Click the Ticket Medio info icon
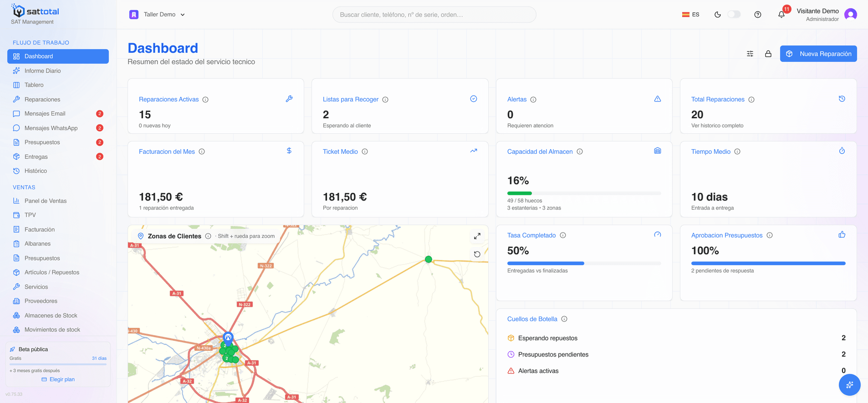Image resolution: width=868 pixels, height=403 pixels. pyautogui.click(x=365, y=151)
